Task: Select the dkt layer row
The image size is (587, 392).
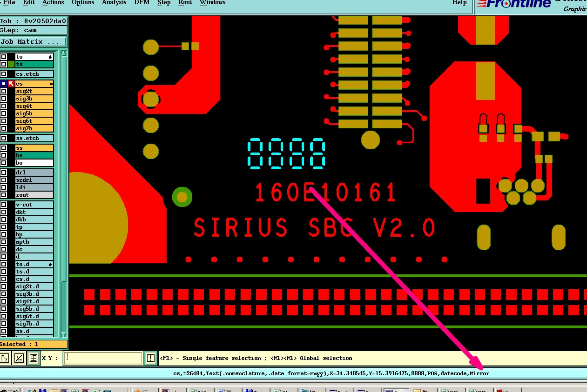Action: [34, 212]
